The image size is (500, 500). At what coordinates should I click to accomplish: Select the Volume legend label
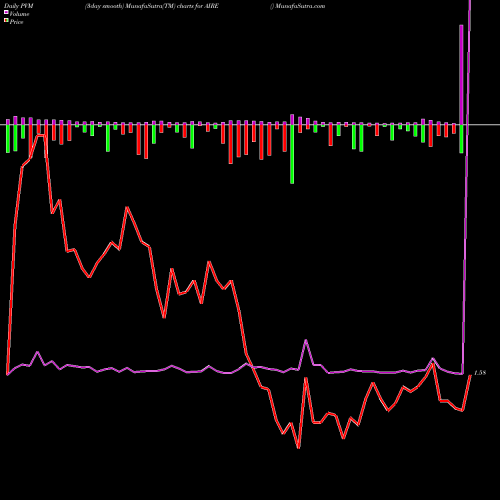(x=19, y=14)
